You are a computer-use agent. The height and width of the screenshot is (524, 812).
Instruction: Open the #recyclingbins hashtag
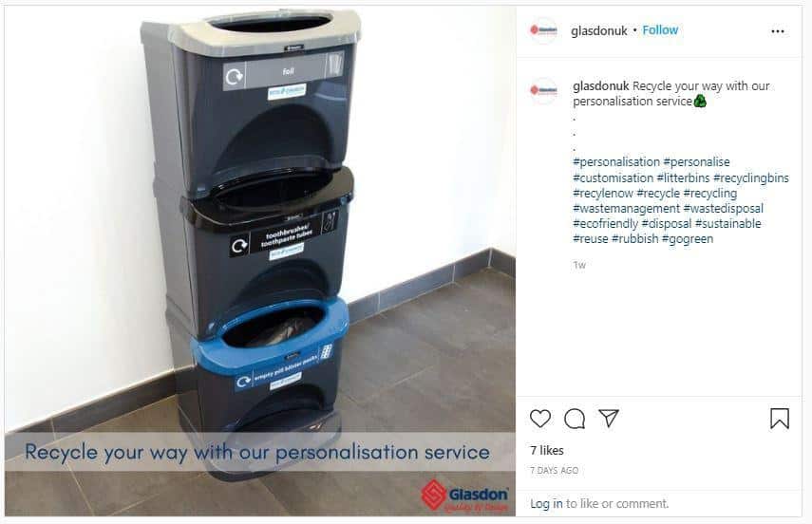tap(751, 178)
